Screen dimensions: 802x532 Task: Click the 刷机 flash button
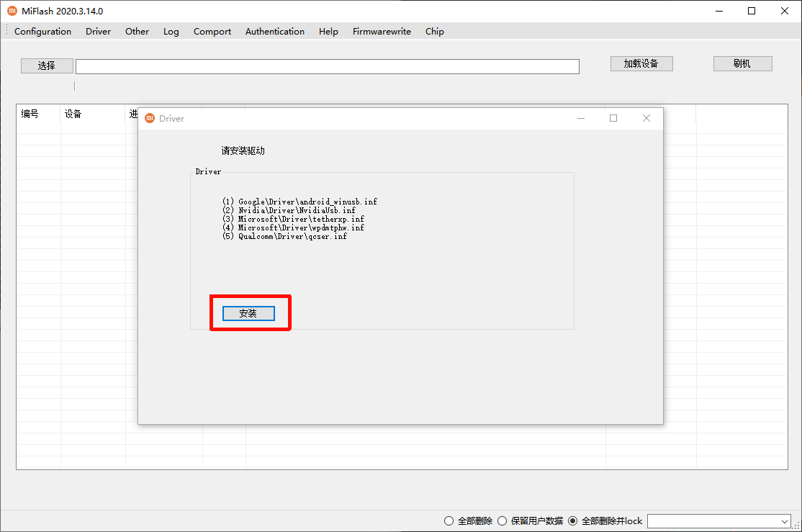(x=742, y=63)
